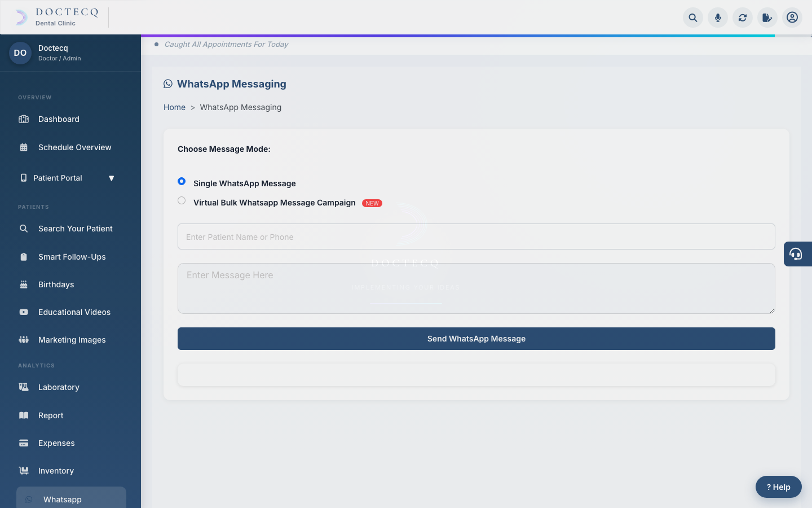Open the Whatsapp sidebar item

click(x=71, y=499)
